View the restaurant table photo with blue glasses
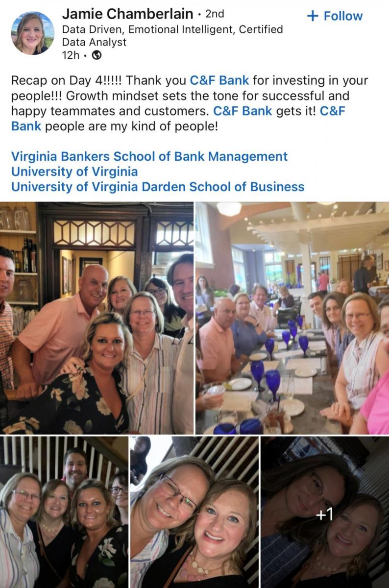The height and width of the screenshot is (588, 389). [292, 318]
